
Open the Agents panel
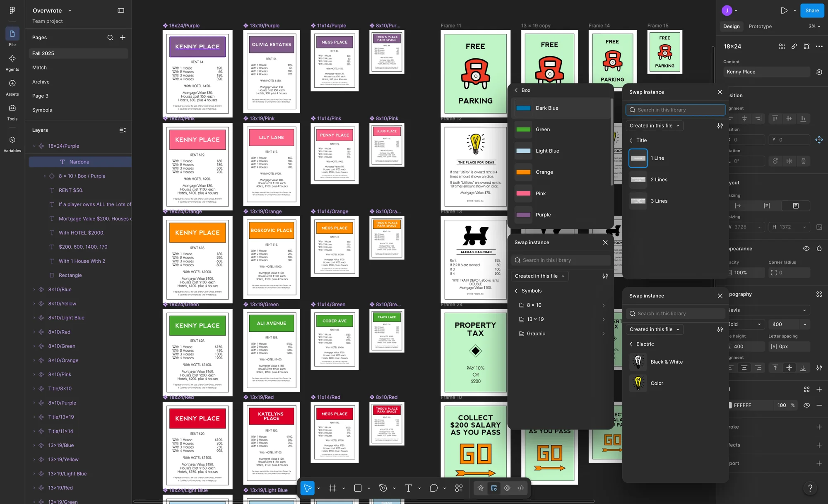12,62
